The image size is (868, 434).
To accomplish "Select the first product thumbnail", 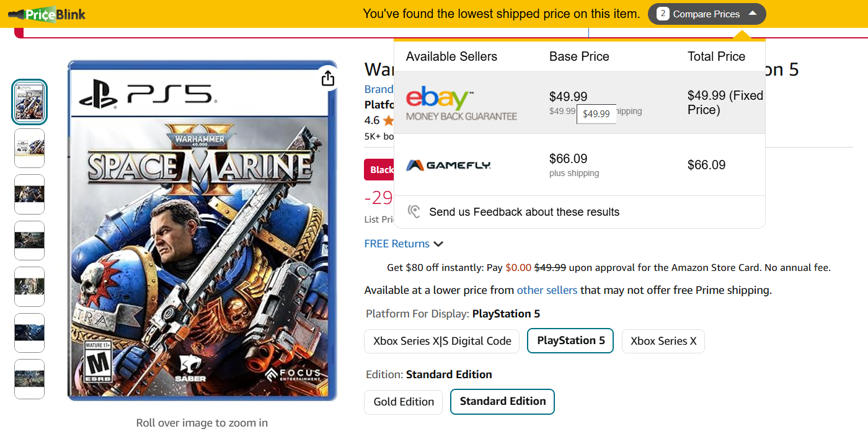I will coord(29,102).
